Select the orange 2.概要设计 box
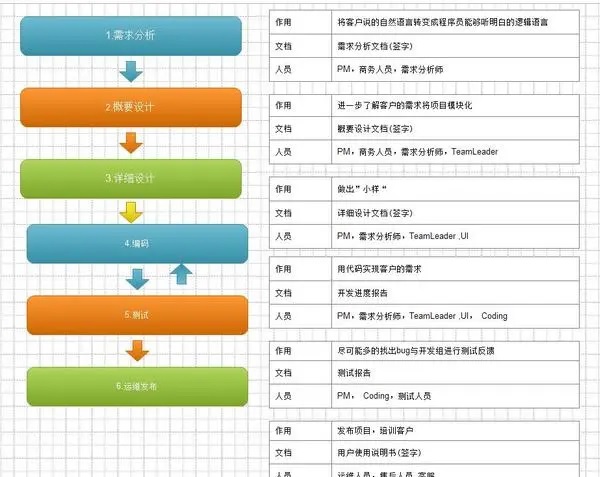 coord(131,107)
